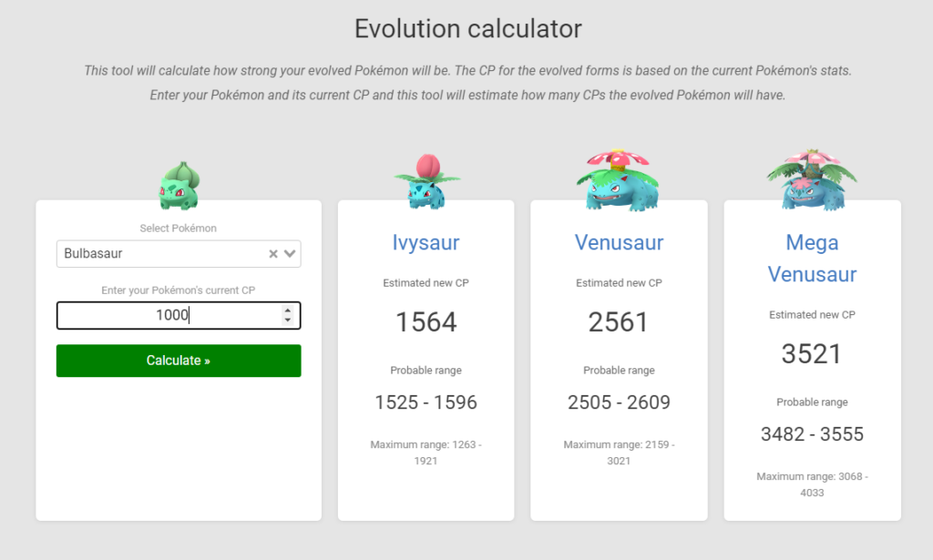The image size is (933, 560).
Task: Open the Mega Venusaur link
Action: click(812, 259)
